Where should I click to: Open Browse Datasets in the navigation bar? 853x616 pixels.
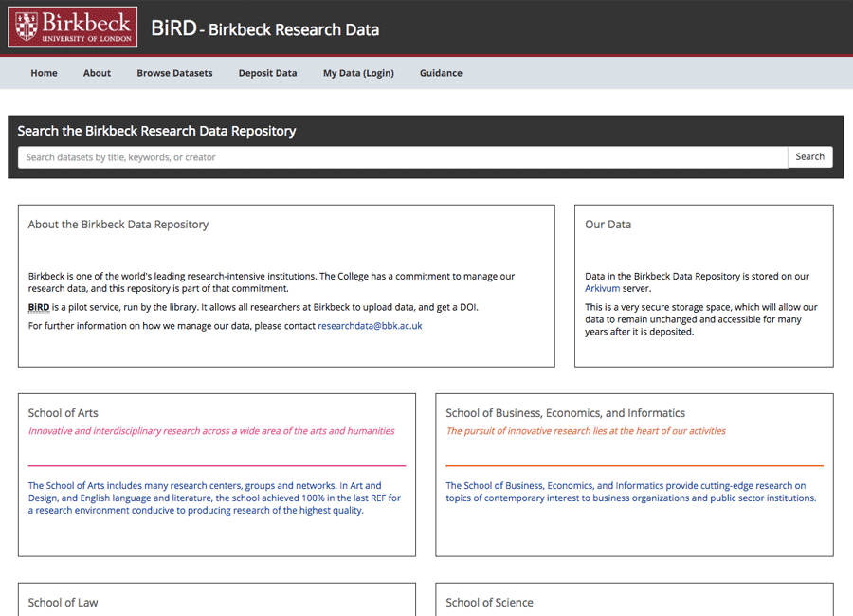click(174, 73)
